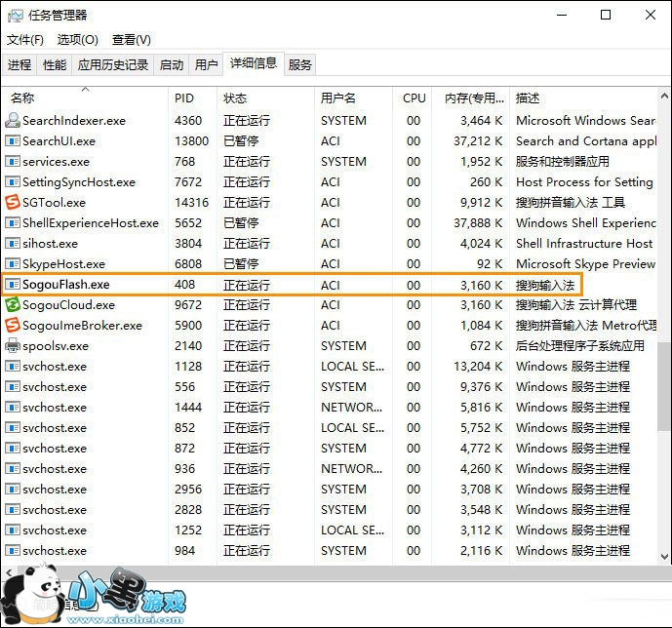Image resolution: width=672 pixels, height=628 pixels.
Task: Click the ShellExperienceHost.exe process icon
Action: click(13, 222)
